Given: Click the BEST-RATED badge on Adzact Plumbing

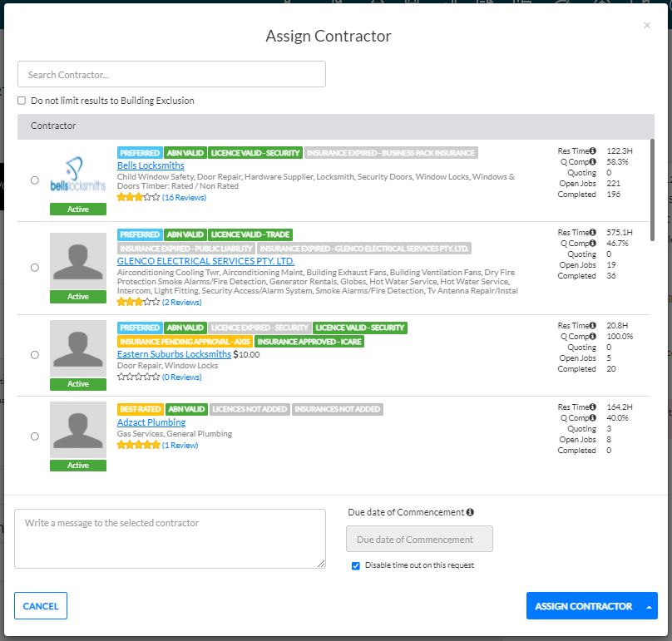Looking at the screenshot, I should pos(141,409).
